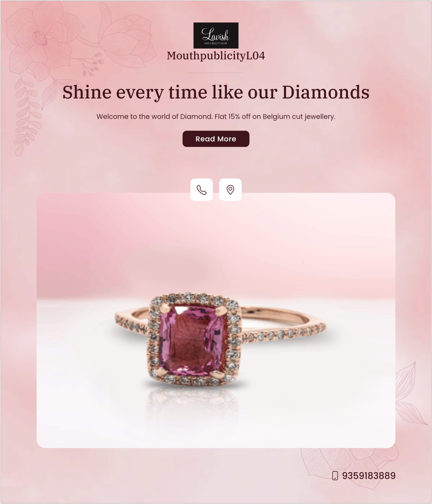The width and height of the screenshot is (432, 504).
Task: Open the location pin icon button
Action: [x=230, y=189]
